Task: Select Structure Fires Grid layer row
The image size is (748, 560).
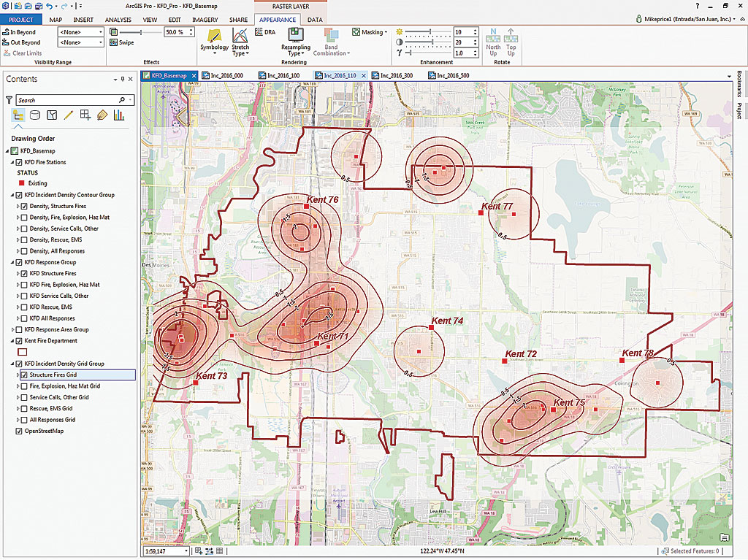Action: click(76, 375)
